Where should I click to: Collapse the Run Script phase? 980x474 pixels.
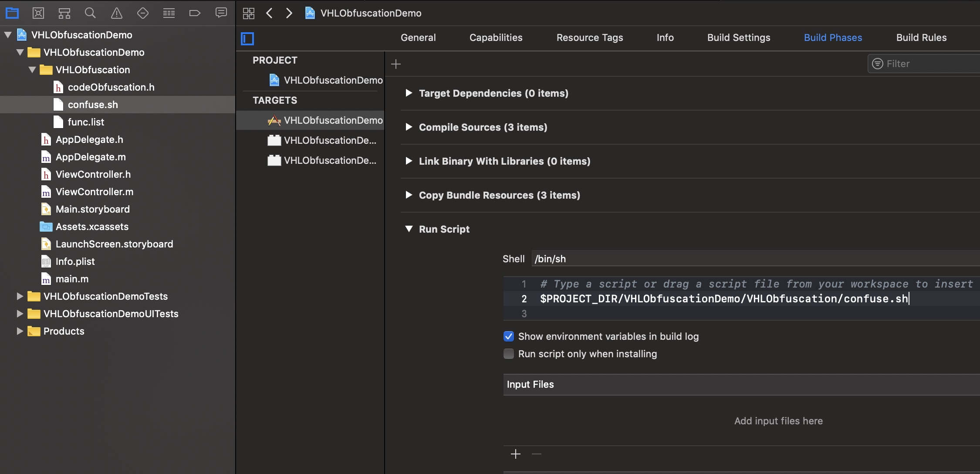(x=409, y=229)
